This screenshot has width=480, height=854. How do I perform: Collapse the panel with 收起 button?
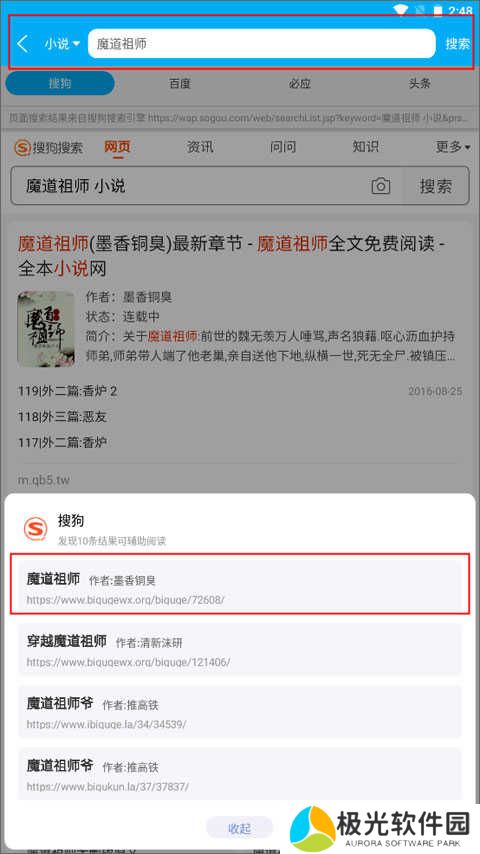pos(239,828)
